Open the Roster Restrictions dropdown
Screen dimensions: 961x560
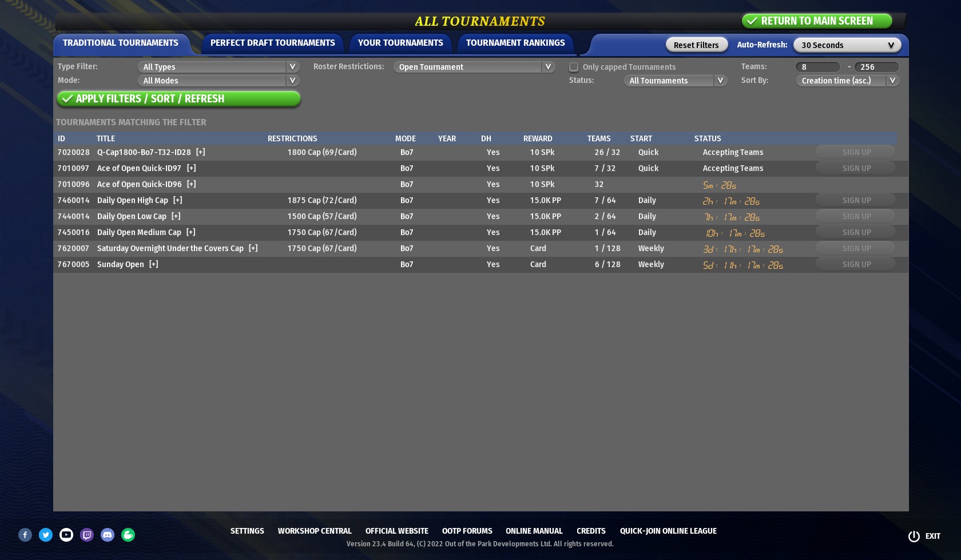[x=474, y=67]
